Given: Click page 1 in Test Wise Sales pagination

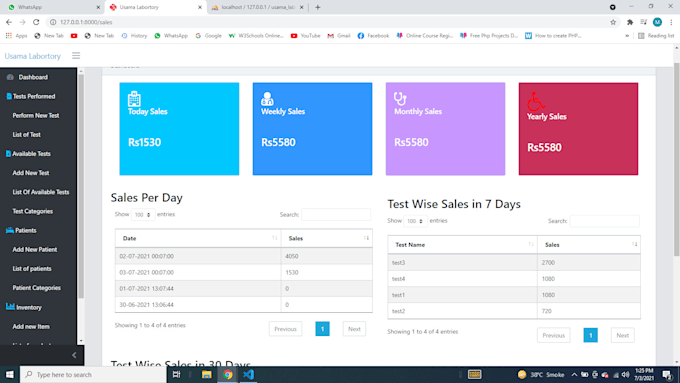Looking at the screenshot, I should click(590, 335).
